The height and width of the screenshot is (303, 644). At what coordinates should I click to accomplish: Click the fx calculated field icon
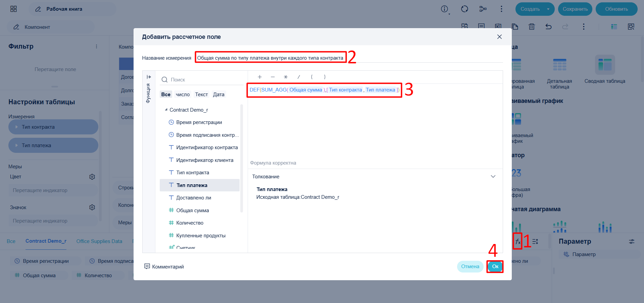[x=517, y=241]
